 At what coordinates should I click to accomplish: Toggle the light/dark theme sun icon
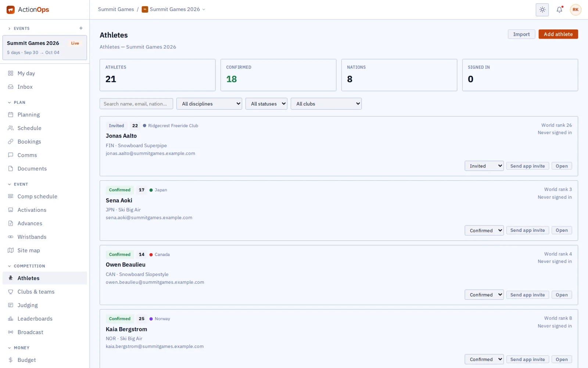tap(542, 10)
